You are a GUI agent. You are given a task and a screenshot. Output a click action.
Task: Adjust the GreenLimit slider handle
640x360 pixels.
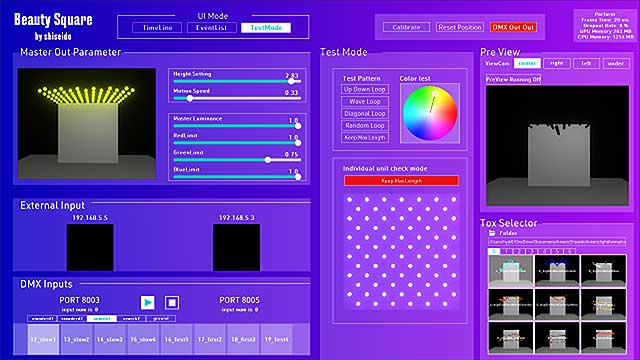click(x=268, y=160)
